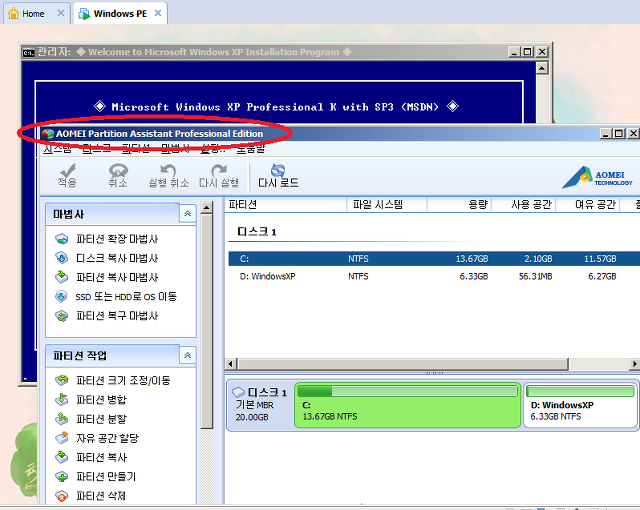640x510 pixels.
Task: Click the 사용 공간 column header
Action: tap(524, 204)
